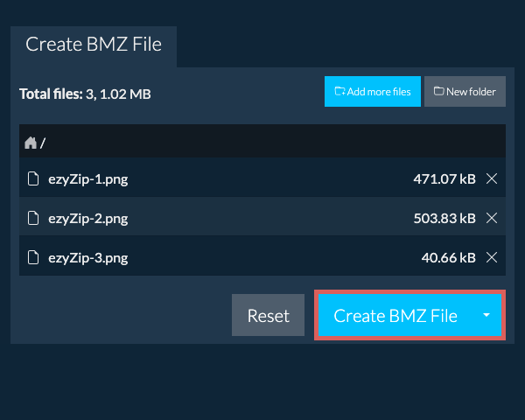Screen dimensions: 525x420
Task: Click the file icon beside ezyZip-1.png
Action: 33,178
